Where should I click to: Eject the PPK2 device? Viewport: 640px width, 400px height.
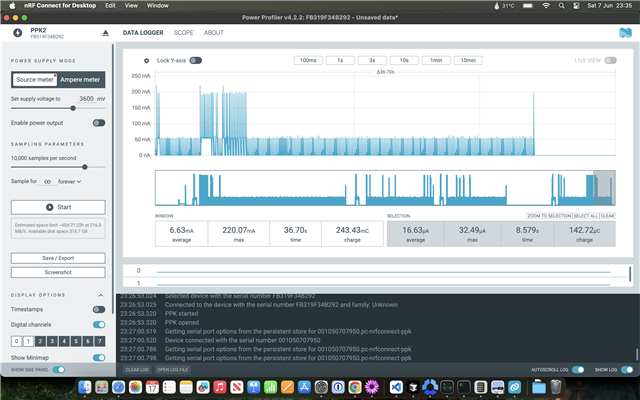click(x=106, y=33)
